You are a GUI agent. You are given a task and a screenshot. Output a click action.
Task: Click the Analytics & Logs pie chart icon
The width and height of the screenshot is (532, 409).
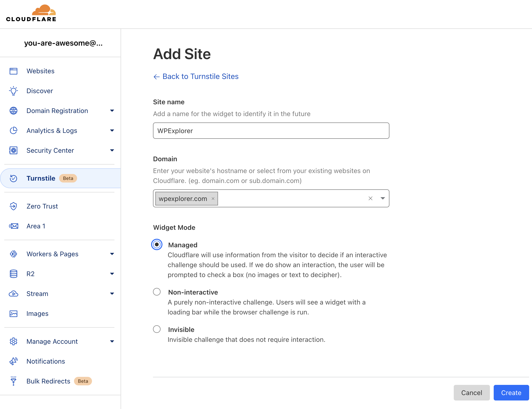pos(13,131)
